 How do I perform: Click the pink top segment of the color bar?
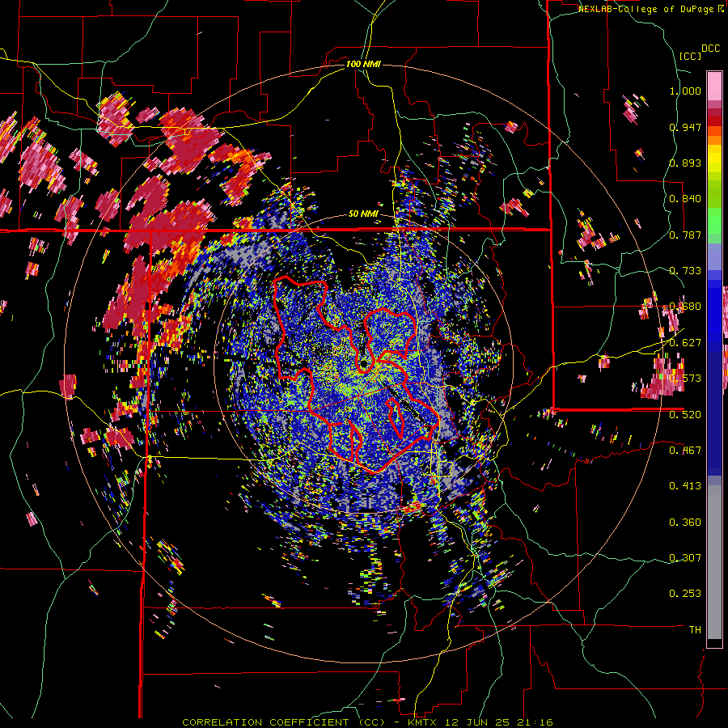(x=714, y=86)
